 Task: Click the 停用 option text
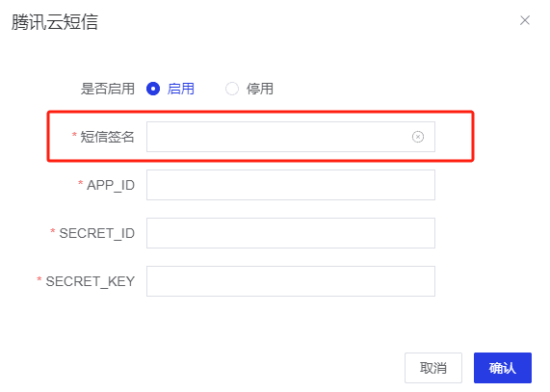(x=259, y=89)
